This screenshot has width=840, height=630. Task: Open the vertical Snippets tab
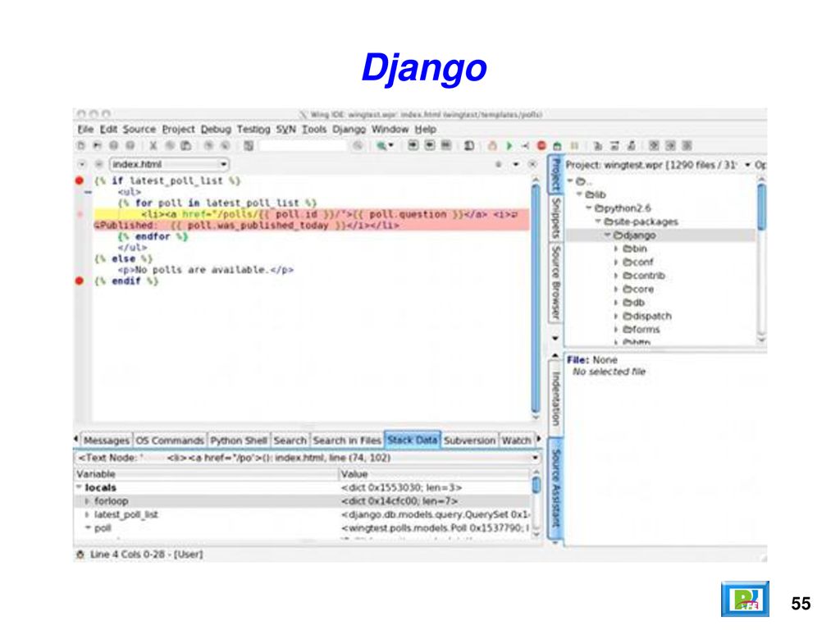coord(556,218)
